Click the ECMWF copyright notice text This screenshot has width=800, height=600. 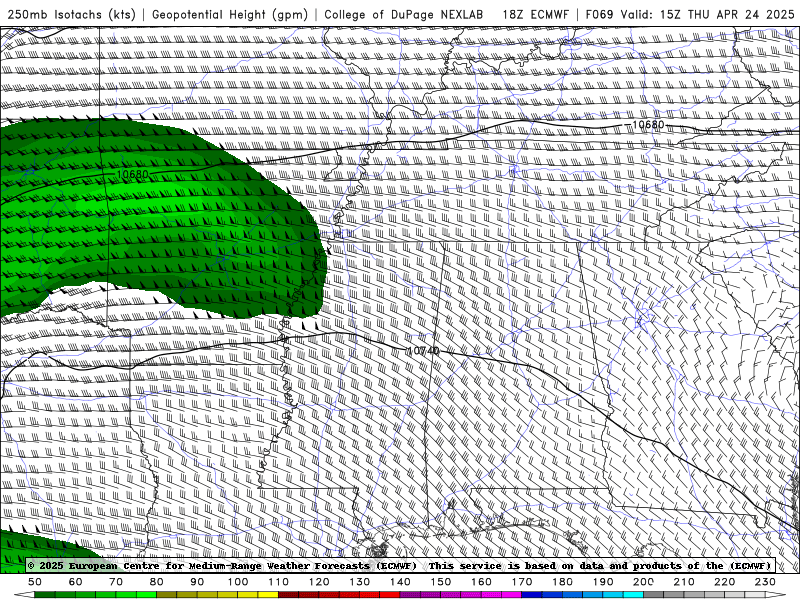pos(399,565)
